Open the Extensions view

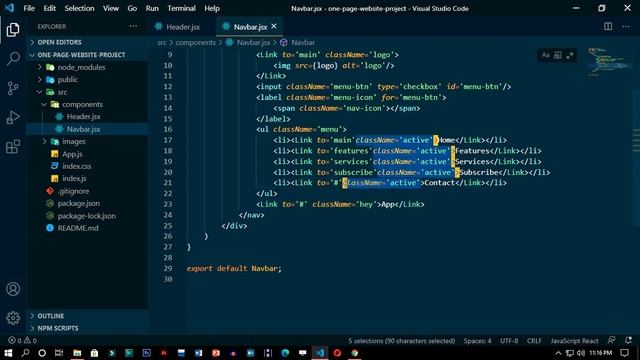(13, 147)
